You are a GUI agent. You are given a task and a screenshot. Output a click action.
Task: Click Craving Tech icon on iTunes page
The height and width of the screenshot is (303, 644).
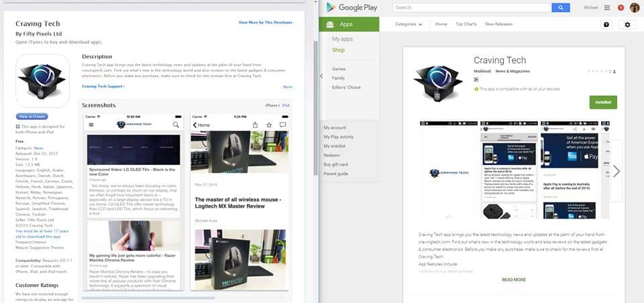pos(42,81)
